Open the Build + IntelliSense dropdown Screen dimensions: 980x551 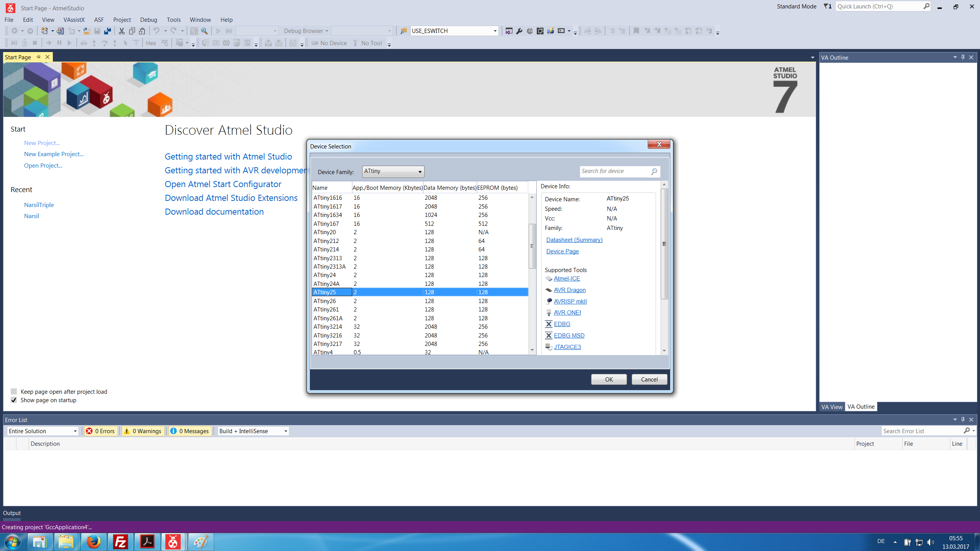coord(253,431)
